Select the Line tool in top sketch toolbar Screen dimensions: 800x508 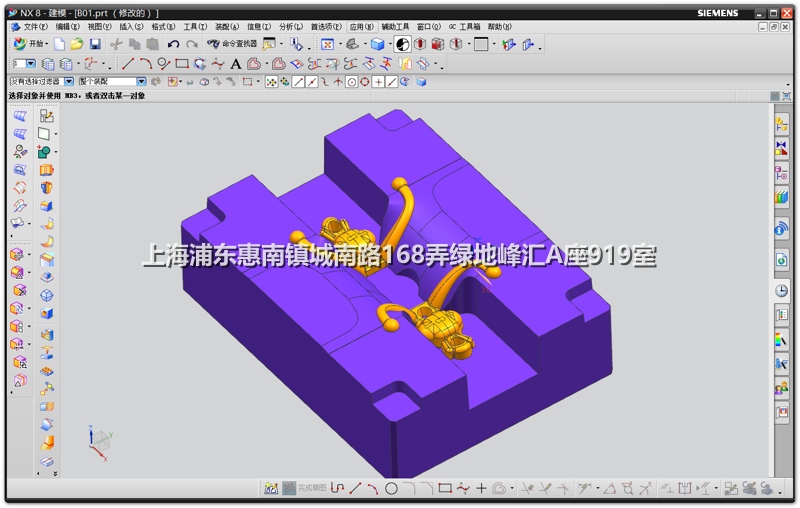[x=128, y=64]
